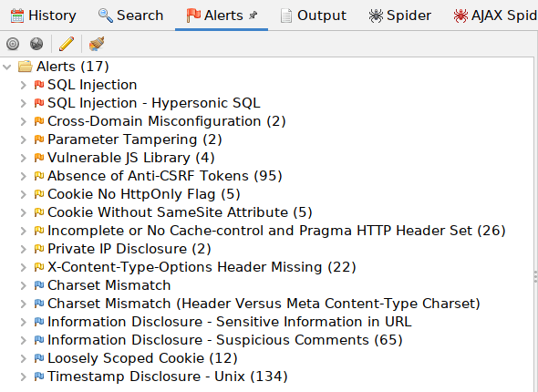This screenshot has height=392, width=538.
Task: Expand Cookie Without SameSite Attribute node
Action: (23, 212)
